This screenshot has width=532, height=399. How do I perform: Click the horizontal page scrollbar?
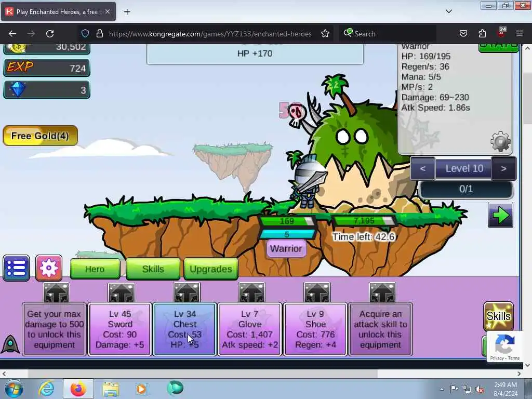click(203, 374)
